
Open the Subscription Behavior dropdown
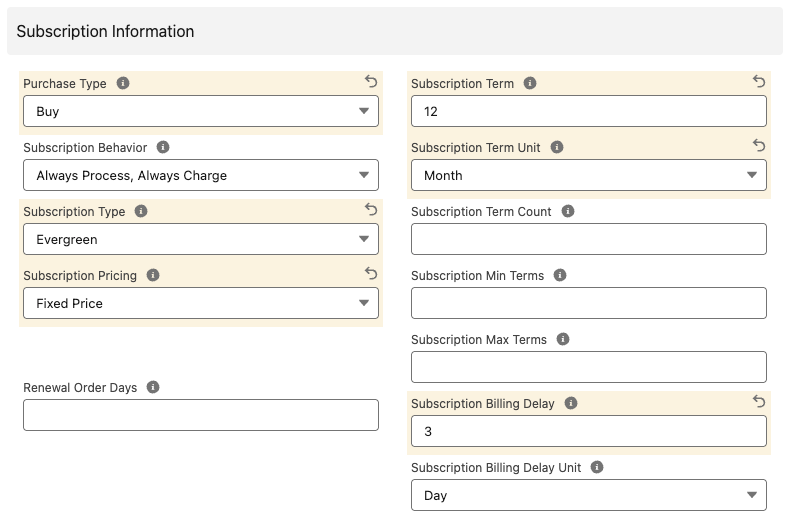[x=201, y=175]
